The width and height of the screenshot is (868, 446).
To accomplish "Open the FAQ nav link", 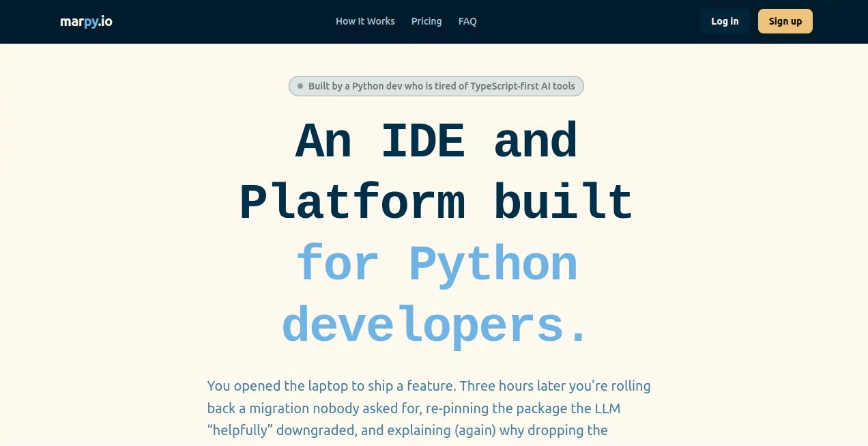I will 467,21.
